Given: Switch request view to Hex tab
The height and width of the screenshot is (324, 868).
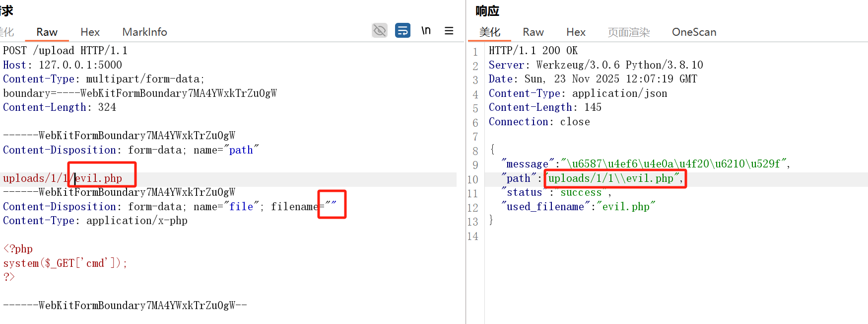Looking at the screenshot, I should [x=90, y=32].
